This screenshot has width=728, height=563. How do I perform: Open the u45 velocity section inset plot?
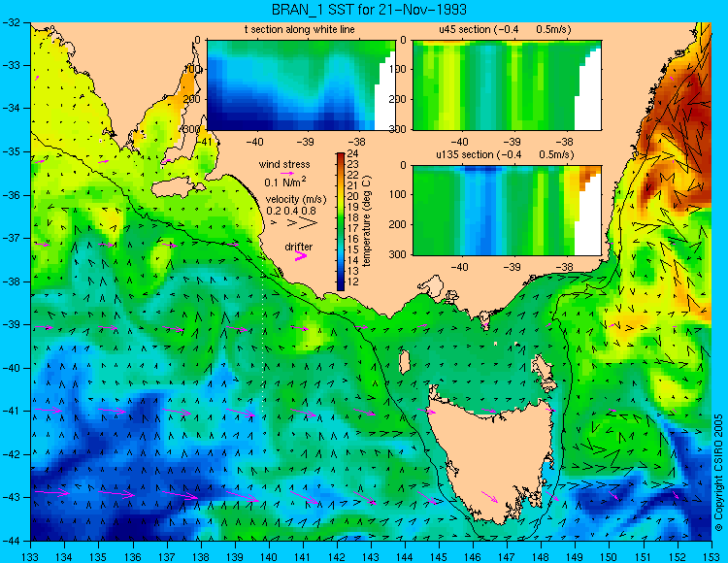507,85
